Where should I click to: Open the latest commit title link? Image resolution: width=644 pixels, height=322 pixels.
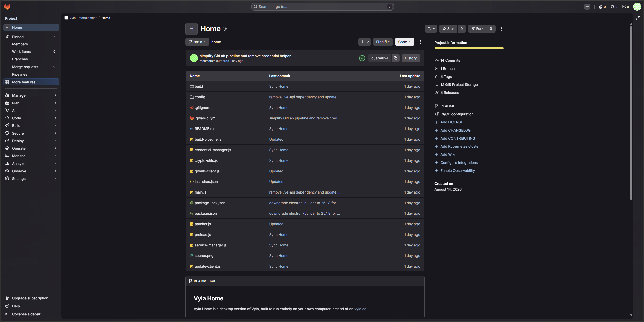tap(245, 56)
